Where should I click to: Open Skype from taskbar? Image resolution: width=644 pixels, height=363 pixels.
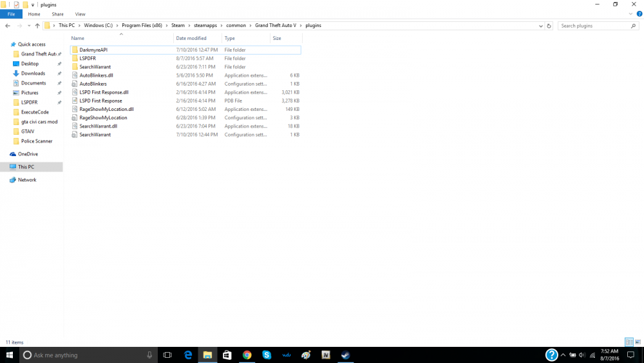pos(267,355)
